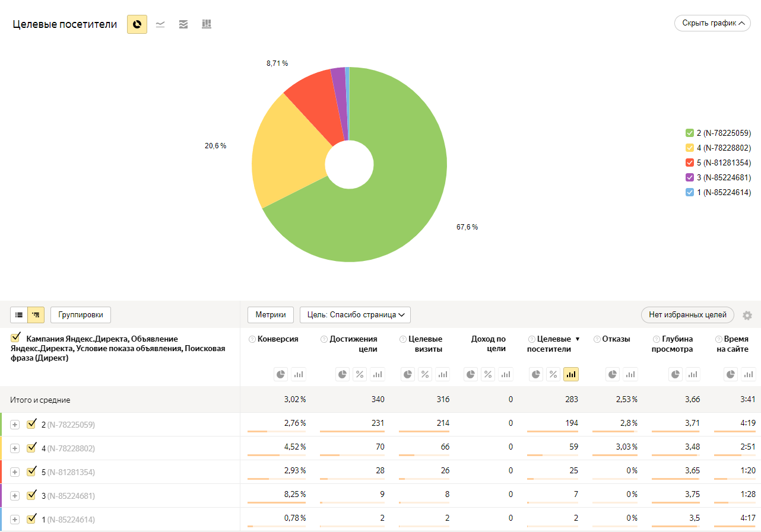Viewport: 761px width, 532px height.
Task: Open table settings gear icon
Action: [747, 316]
